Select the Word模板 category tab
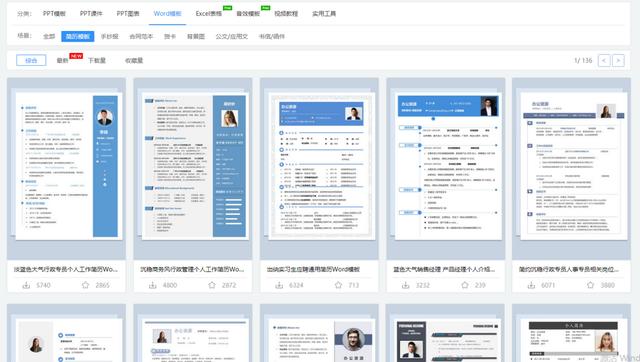Image resolution: width=640 pixels, height=362 pixels. 167,13
